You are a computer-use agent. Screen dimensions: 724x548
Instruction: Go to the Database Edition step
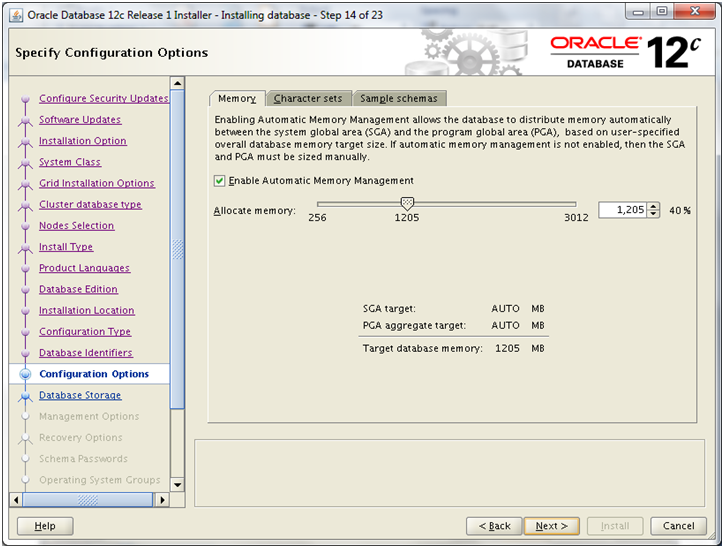tap(78, 289)
